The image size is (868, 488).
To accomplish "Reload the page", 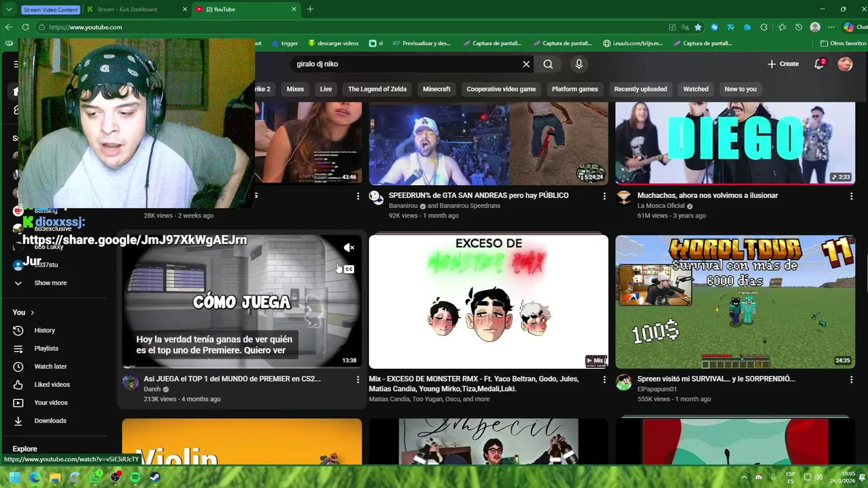I will [25, 27].
